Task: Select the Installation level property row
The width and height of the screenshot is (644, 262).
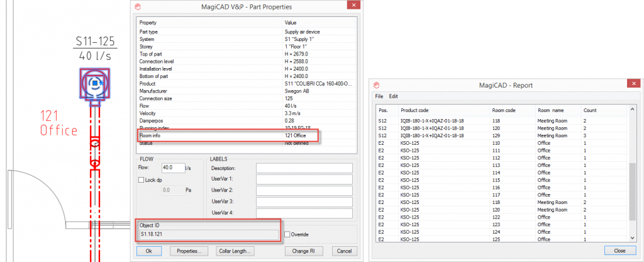Action: [x=247, y=69]
